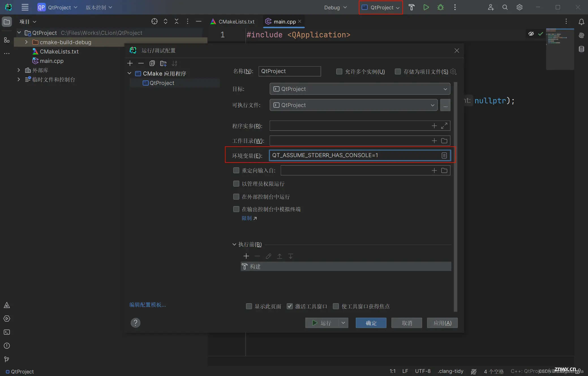Open CMake tool window triangle icon
The height and width of the screenshot is (376, 588).
tap(7, 305)
